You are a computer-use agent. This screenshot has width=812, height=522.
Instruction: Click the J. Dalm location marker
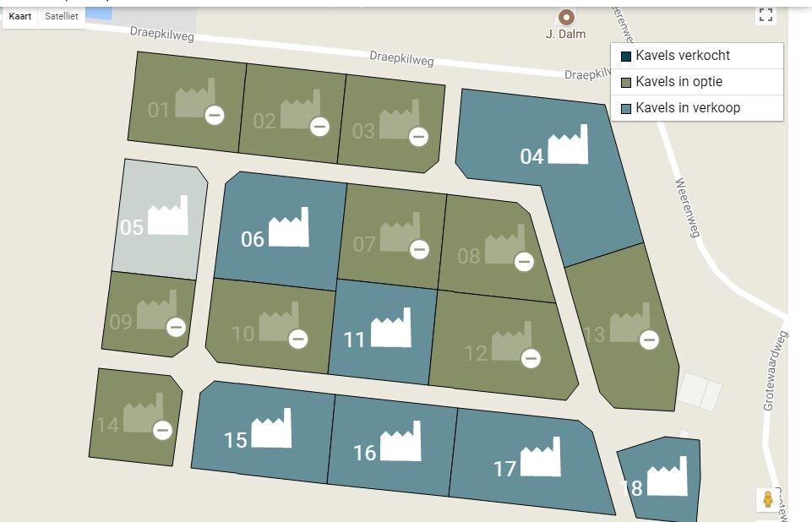(x=566, y=17)
